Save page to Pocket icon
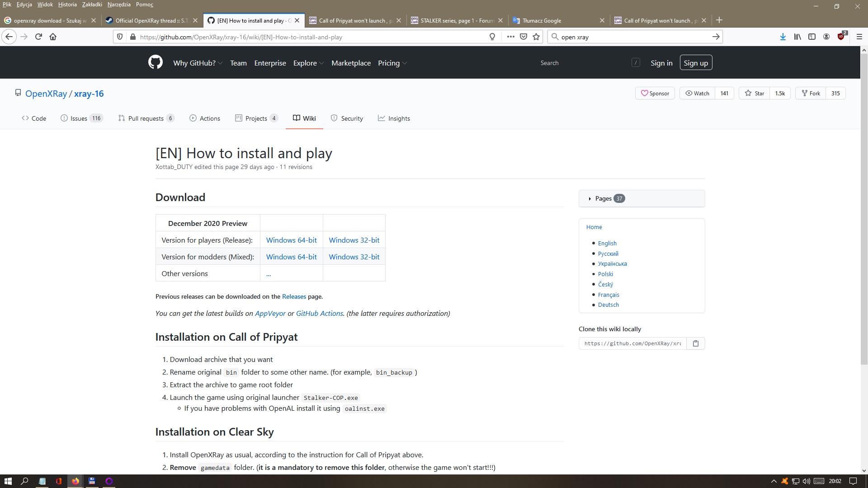Image resolution: width=868 pixels, height=488 pixels. pyautogui.click(x=524, y=37)
